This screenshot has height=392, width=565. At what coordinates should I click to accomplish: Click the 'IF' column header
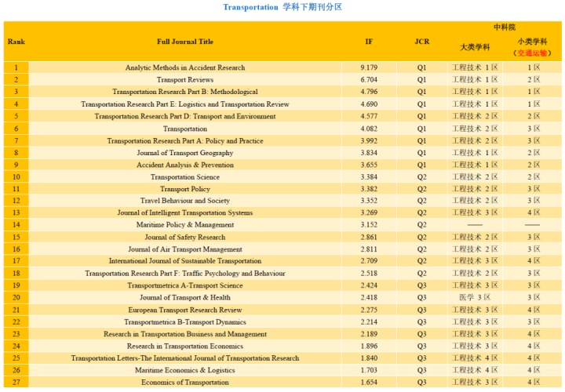(369, 42)
